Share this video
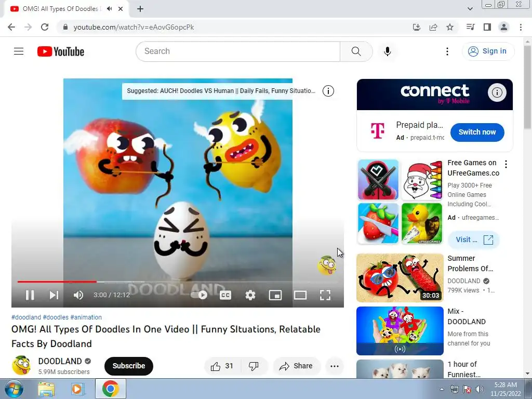This screenshot has width=532, height=399. tap(296, 366)
